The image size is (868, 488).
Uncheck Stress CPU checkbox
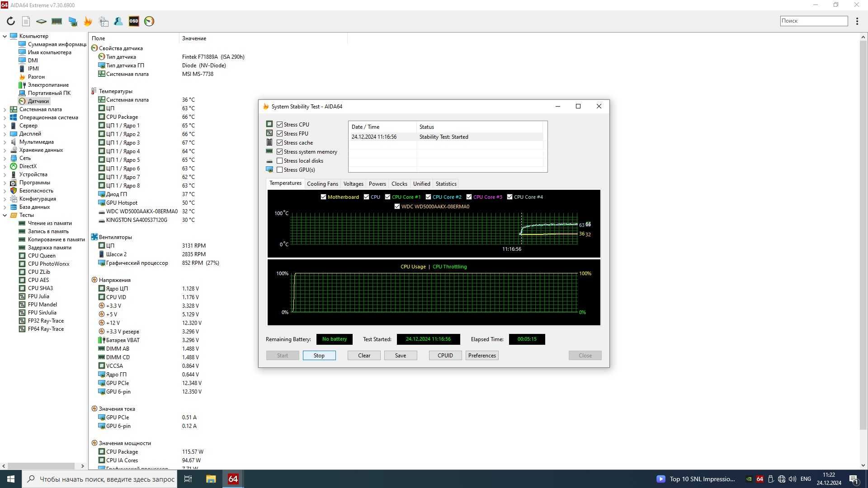click(x=279, y=125)
